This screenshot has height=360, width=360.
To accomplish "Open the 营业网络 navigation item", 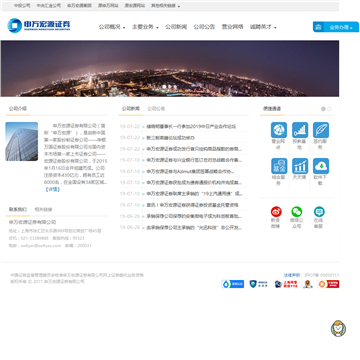I will click(233, 27).
